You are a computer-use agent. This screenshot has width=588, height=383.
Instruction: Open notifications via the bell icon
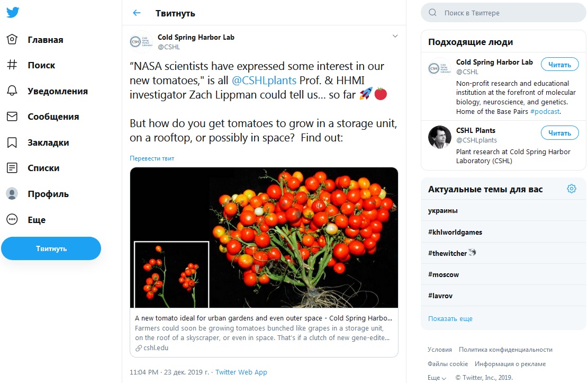coord(12,91)
